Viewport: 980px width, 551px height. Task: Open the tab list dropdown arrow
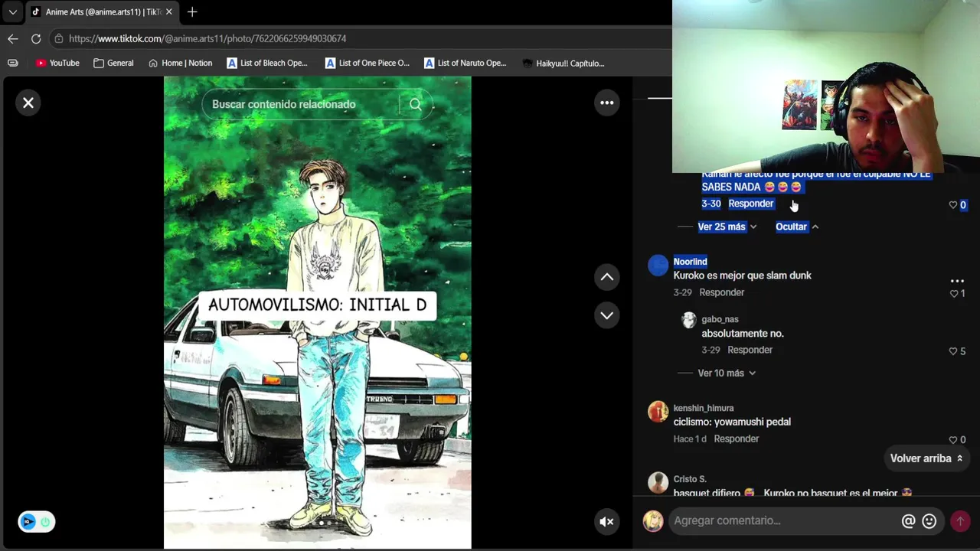point(12,12)
